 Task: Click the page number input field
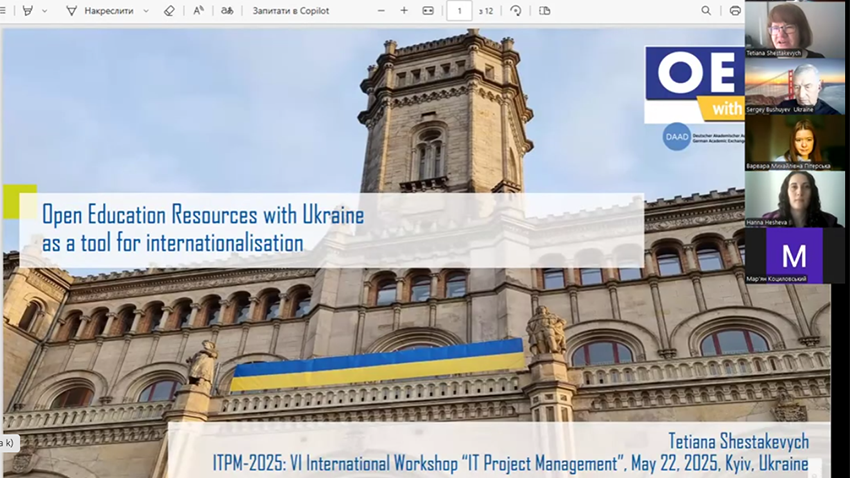pyautogui.click(x=459, y=11)
